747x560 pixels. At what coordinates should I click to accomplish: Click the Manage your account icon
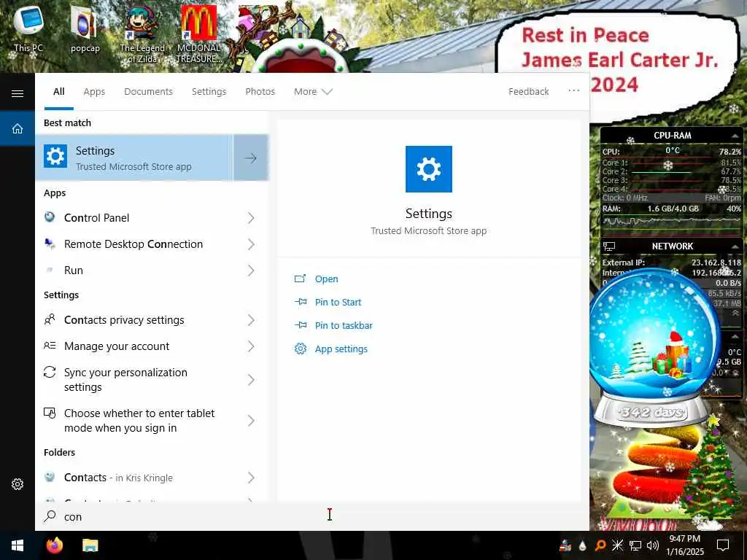[50, 346]
